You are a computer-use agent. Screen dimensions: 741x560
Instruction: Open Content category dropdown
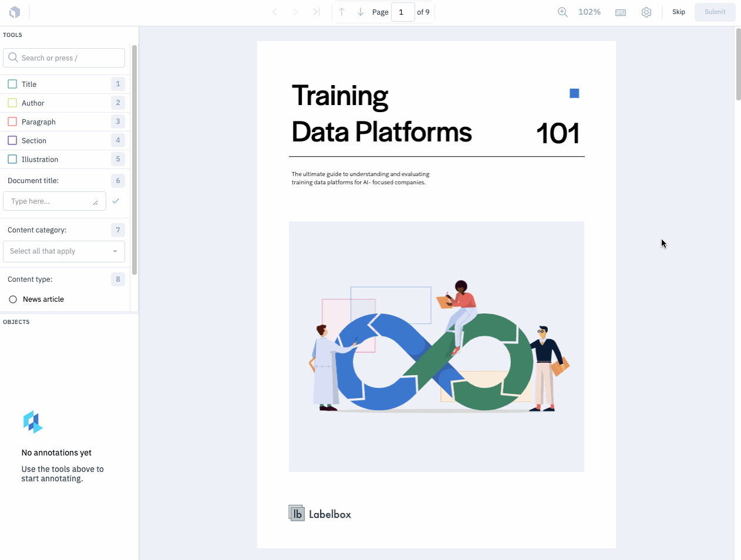[x=64, y=251]
